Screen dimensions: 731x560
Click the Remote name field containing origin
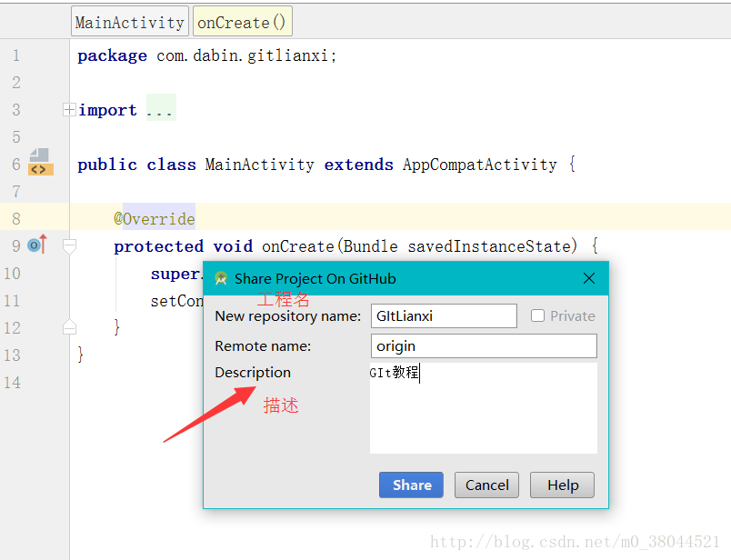click(x=484, y=346)
